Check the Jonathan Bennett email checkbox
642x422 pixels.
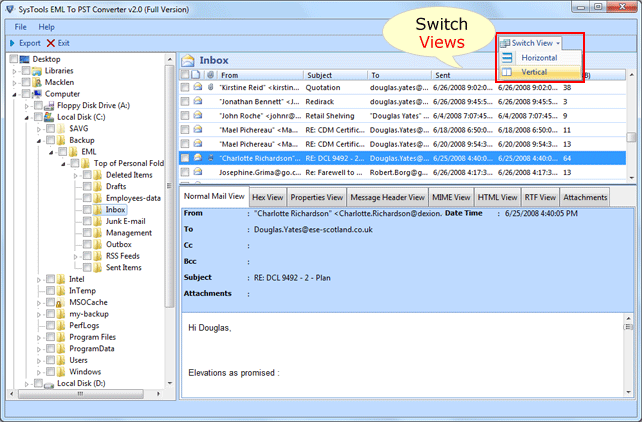(185, 101)
